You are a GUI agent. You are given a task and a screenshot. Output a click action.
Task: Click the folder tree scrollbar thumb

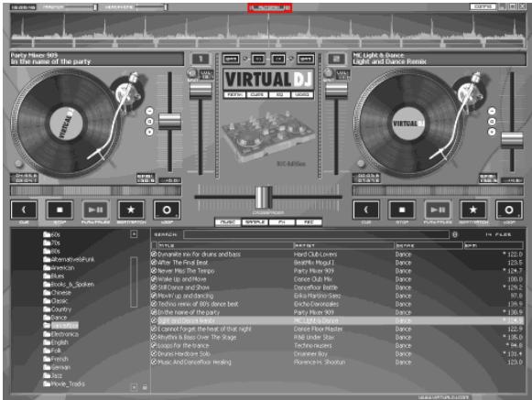coord(134,282)
